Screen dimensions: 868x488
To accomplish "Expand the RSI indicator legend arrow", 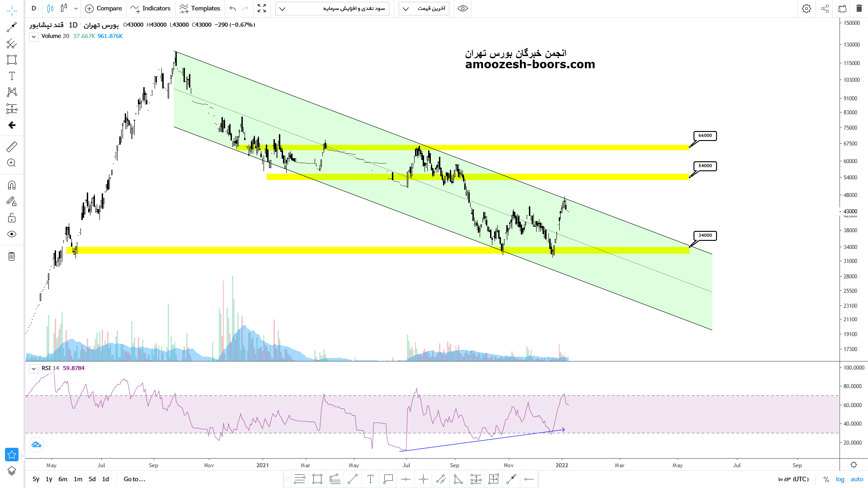I will (33, 369).
